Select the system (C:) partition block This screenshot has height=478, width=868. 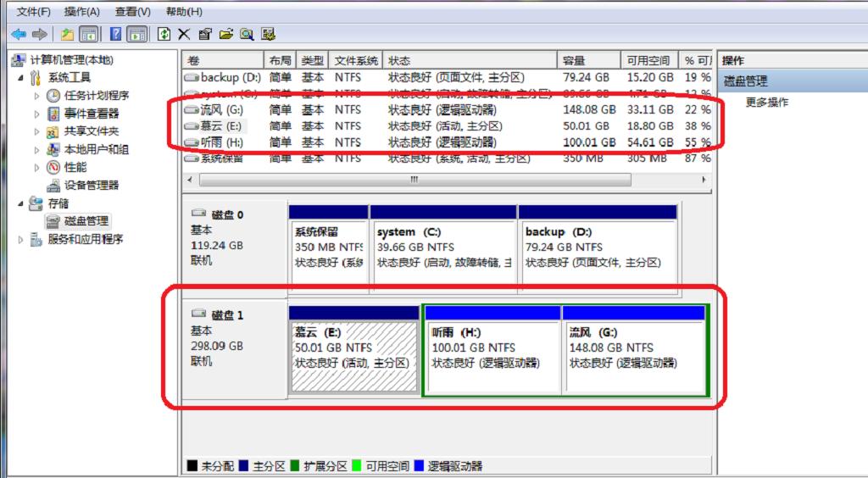click(443, 249)
